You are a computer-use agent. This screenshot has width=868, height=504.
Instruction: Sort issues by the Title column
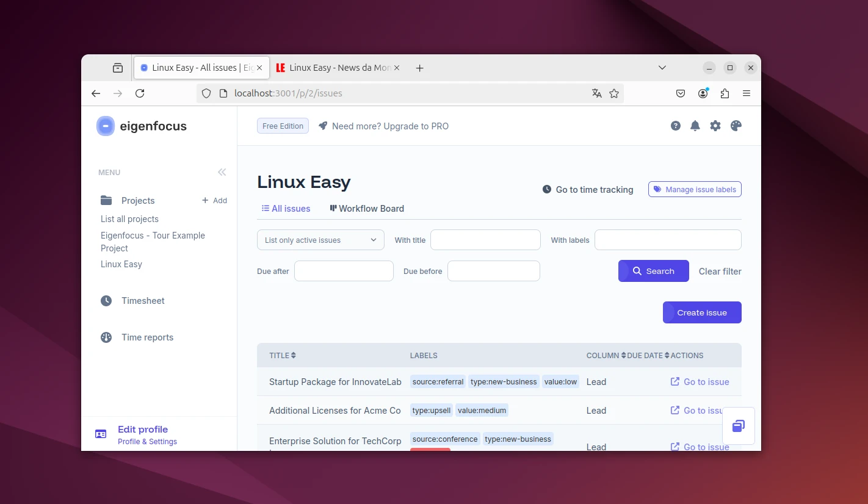pos(283,355)
